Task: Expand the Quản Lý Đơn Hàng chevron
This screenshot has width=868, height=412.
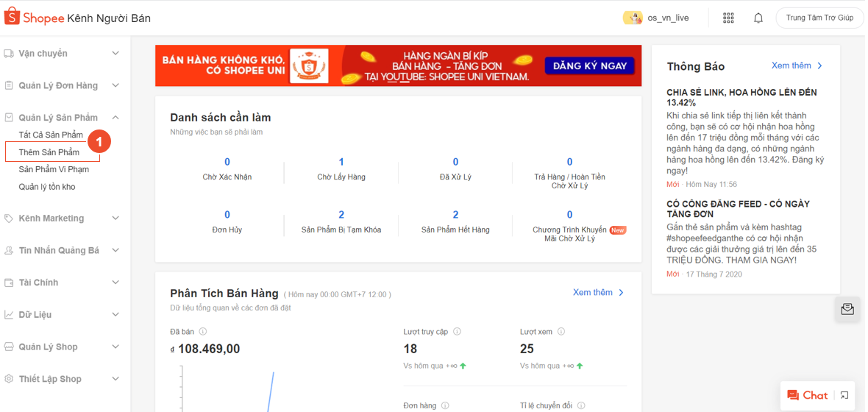Action: click(x=115, y=85)
